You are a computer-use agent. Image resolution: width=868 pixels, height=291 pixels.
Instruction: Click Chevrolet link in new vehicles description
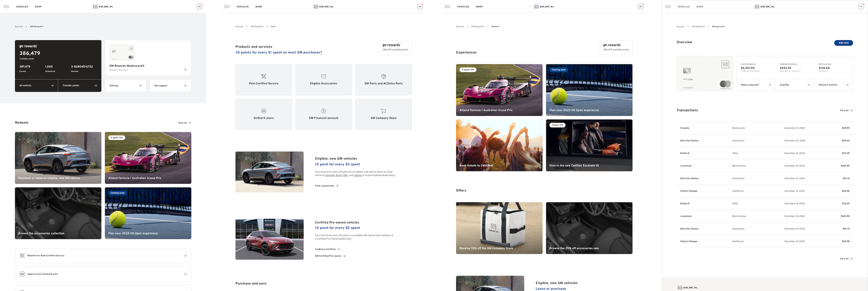click(x=330, y=175)
